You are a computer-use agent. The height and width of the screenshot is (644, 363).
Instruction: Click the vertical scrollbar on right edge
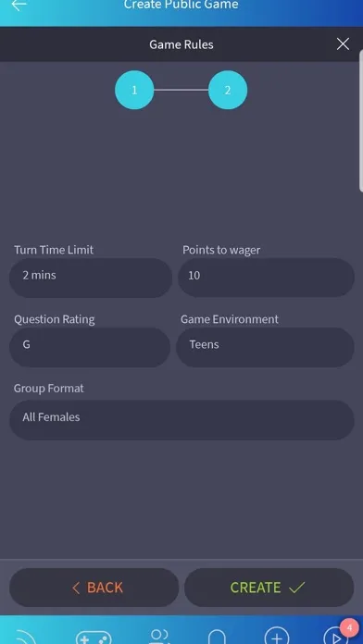coord(361,121)
